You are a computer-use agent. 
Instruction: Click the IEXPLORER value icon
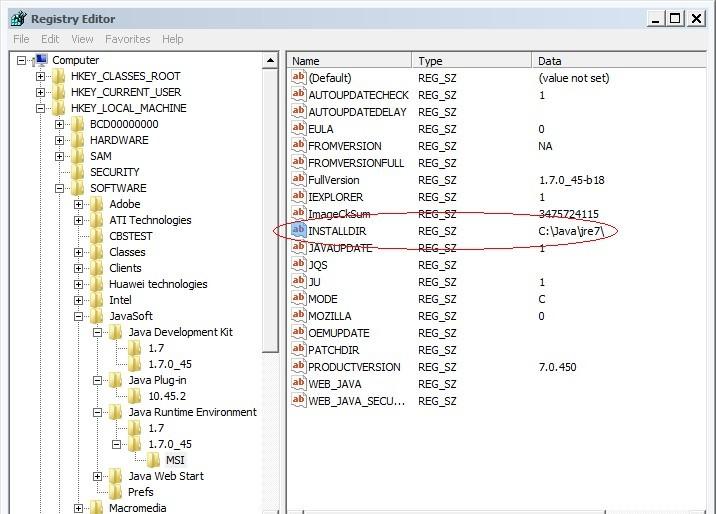pyautogui.click(x=298, y=196)
